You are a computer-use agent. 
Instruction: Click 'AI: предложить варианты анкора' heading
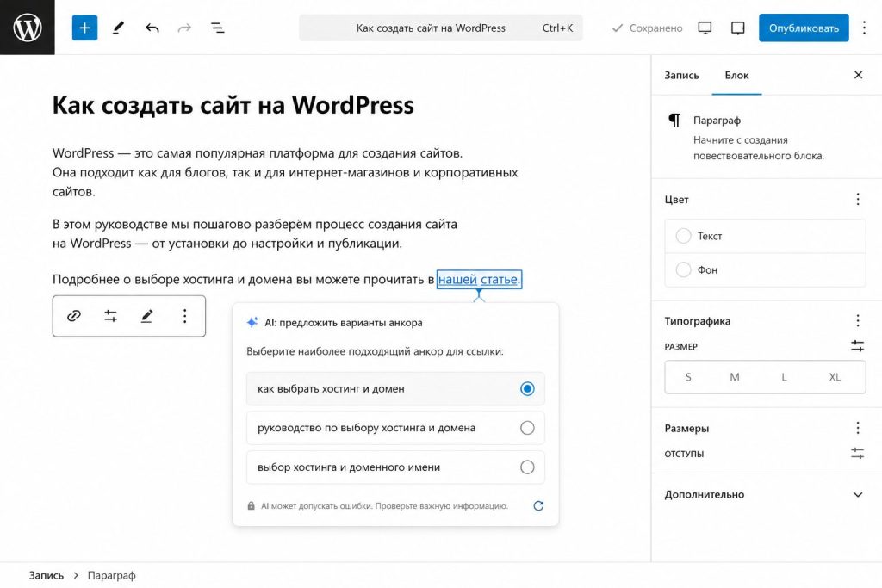tap(343, 323)
